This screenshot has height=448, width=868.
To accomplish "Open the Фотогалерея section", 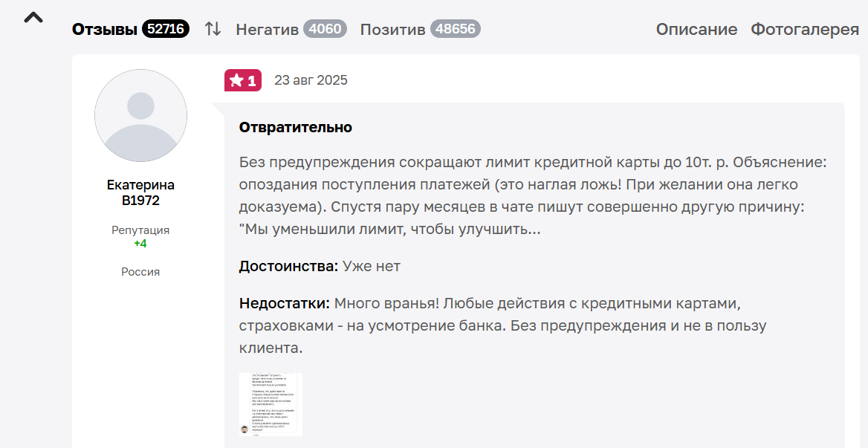I will 805,29.
